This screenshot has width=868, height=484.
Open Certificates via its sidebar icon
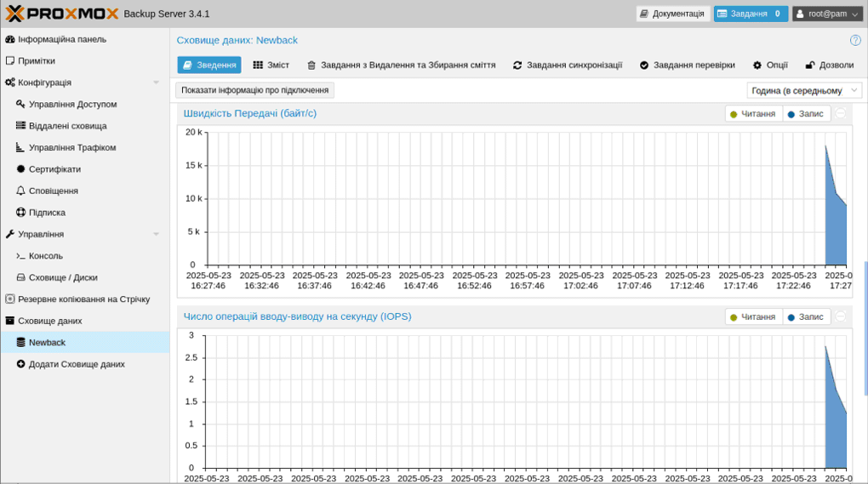pos(21,169)
